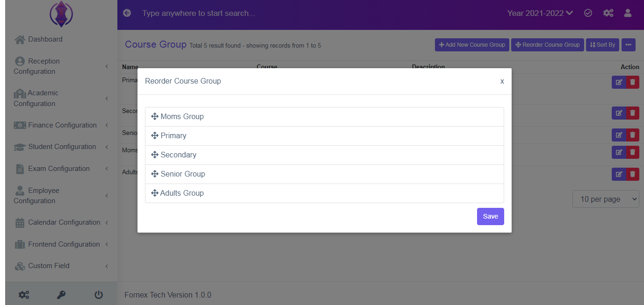Expand Employee Configuration chevron
Viewport: 644px width, 305px height.
(x=107, y=196)
